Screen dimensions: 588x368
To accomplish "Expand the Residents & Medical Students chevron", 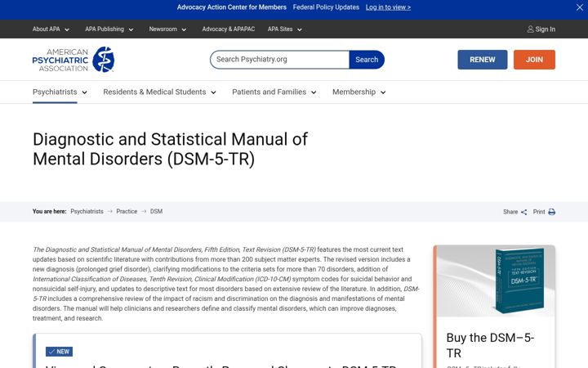I will coord(213,92).
